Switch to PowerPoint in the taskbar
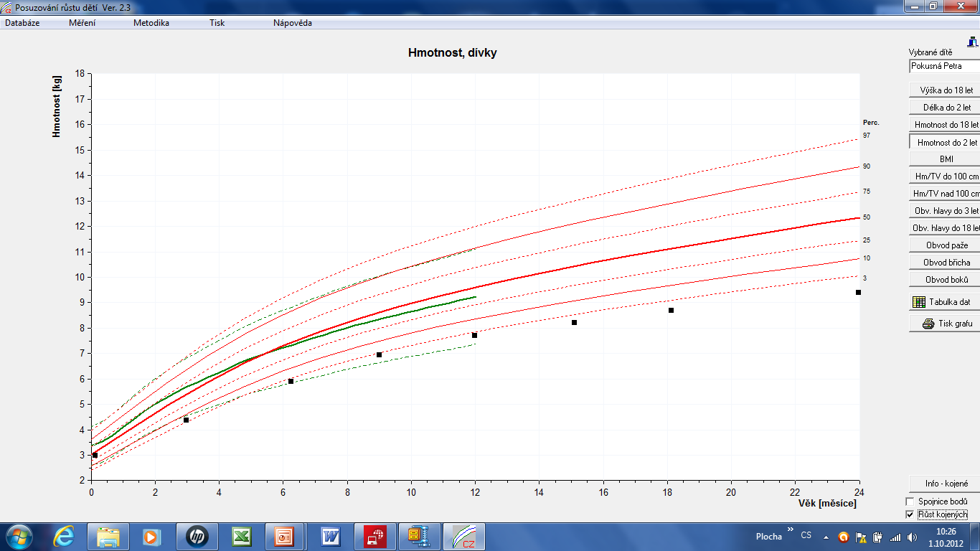This screenshot has width=980, height=551. pyautogui.click(x=286, y=536)
